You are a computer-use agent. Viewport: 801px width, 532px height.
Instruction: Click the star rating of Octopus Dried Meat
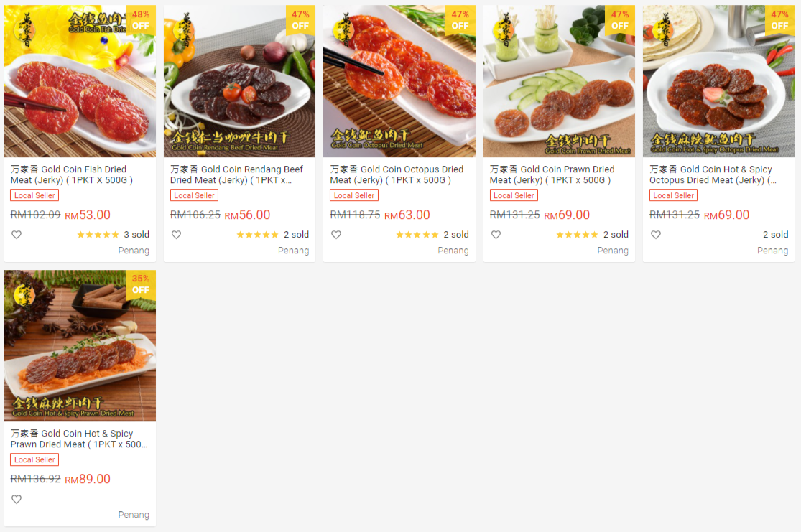tap(417, 235)
